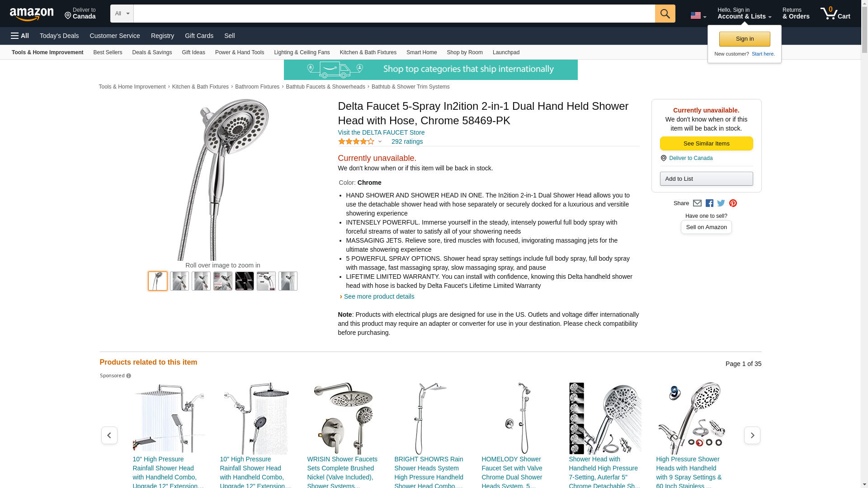Expand the star rating breakdown arrow
The width and height of the screenshot is (868, 488).
pyautogui.click(x=380, y=142)
